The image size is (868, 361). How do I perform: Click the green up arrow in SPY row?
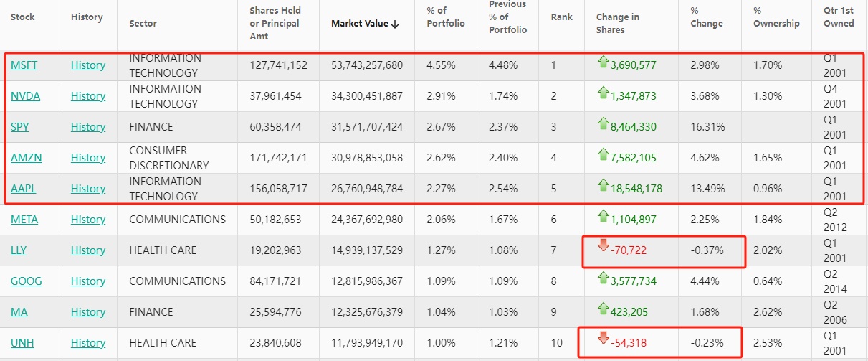603,125
